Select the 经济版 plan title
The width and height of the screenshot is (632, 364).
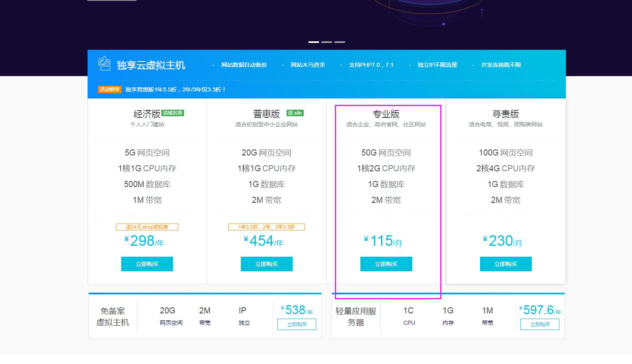tap(147, 114)
